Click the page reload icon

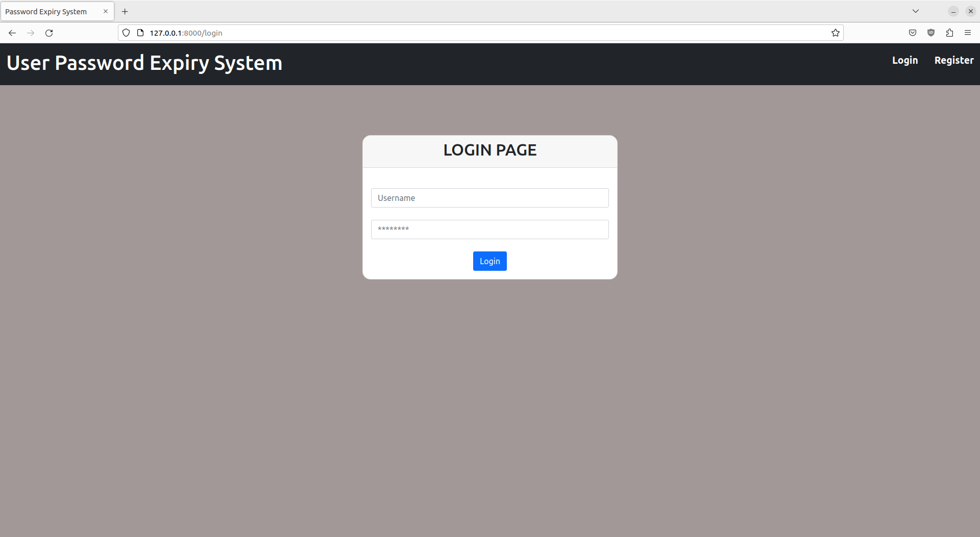pos(48,33)
